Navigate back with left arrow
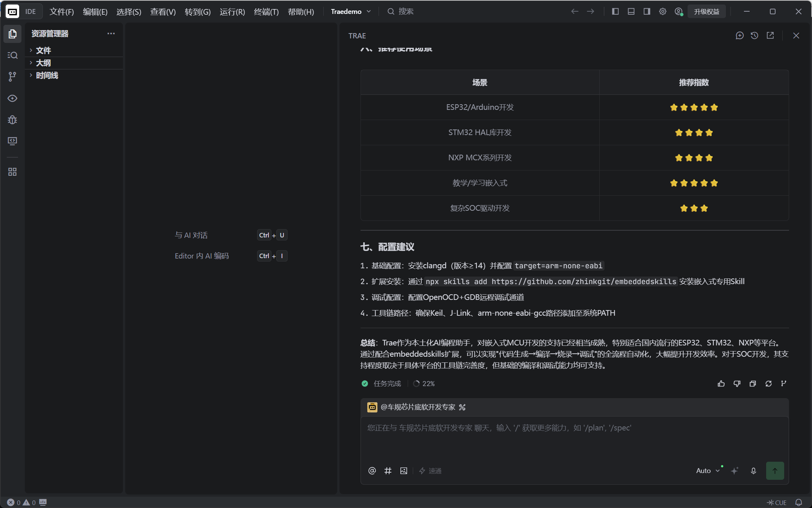Viewport: 812px width, 508px height. point(574,12)
